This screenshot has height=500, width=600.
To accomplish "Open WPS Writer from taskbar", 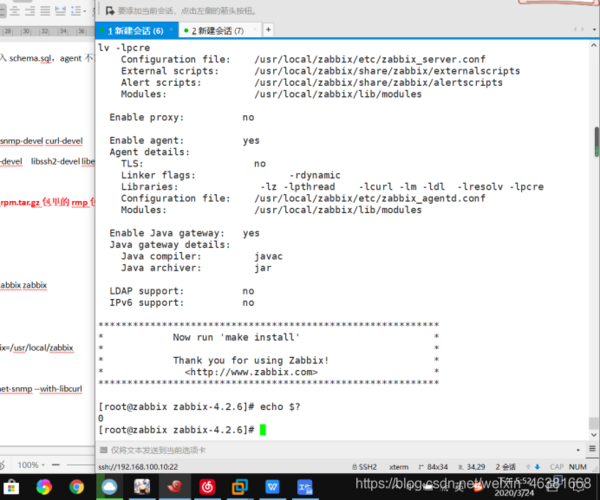I will tap(272, 487).
